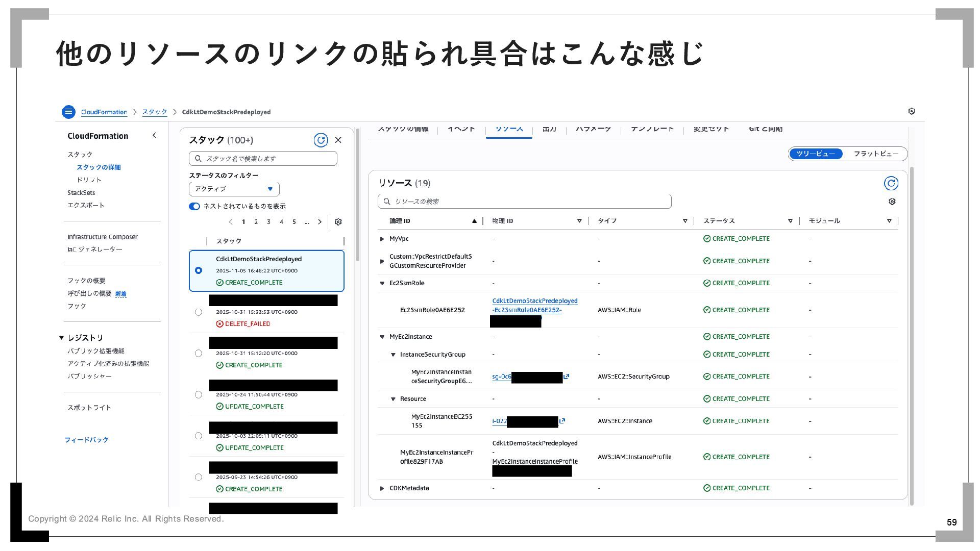The width and height of the screenshot is (980, 551).
Task: Switch to フラットビュー view
Action: pyautogui.click(x=876, y=154)
